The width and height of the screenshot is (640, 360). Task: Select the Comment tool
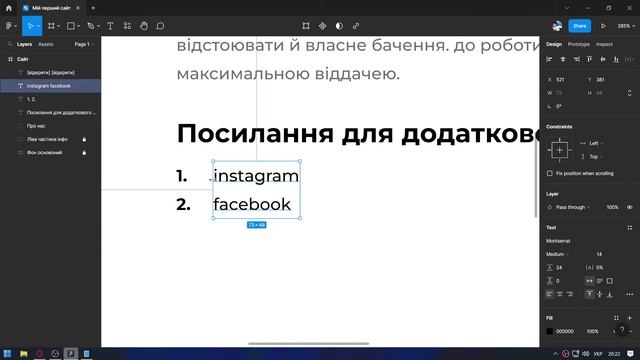pyautogui.click(x=160, y=26)
